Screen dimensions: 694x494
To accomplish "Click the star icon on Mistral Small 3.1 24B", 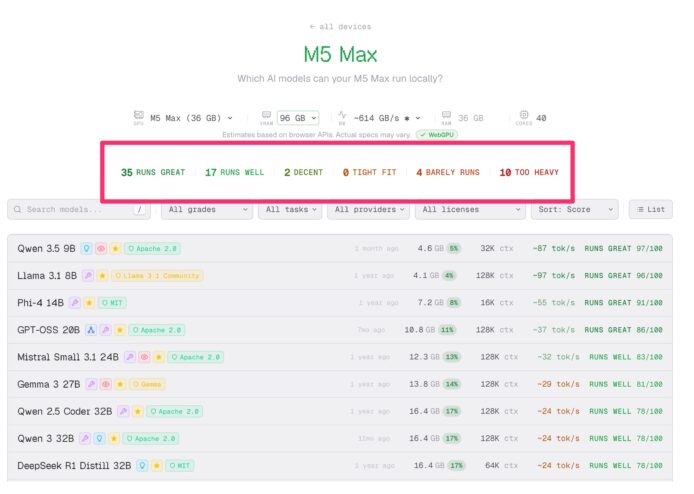I will point(159,357).
